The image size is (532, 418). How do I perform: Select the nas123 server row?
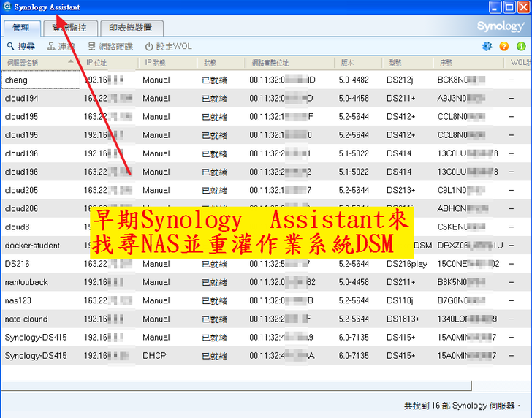pos(266,300)
